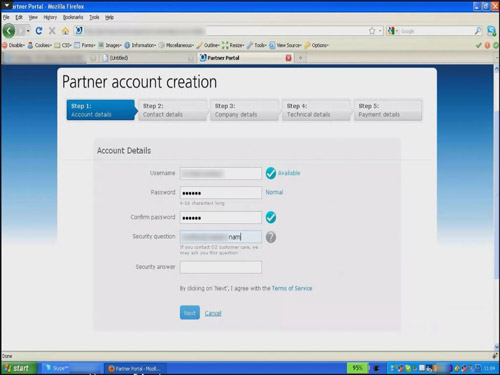
Task: Open View Source developer toolbar menu
Action: (x=285, y=45)
